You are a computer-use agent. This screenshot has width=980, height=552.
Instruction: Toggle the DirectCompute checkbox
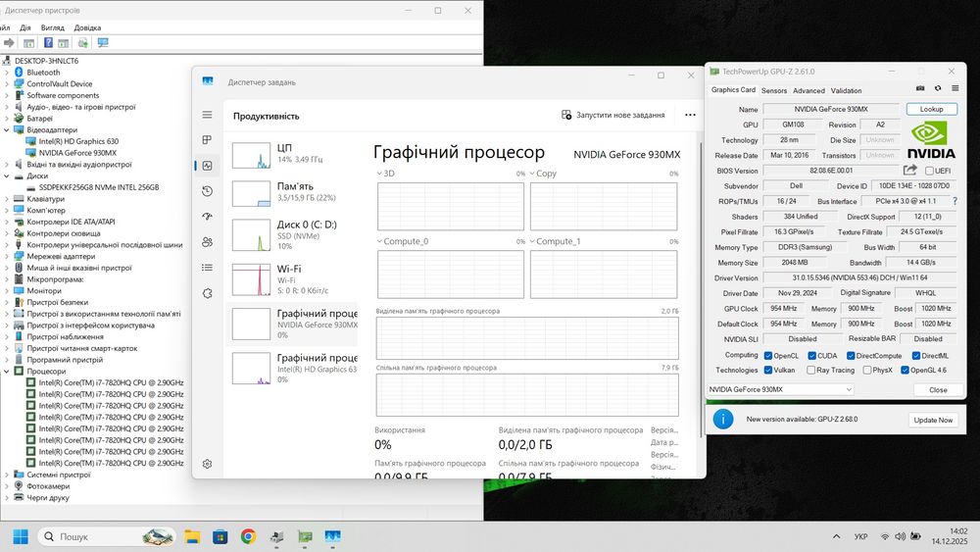pos(851,356)
